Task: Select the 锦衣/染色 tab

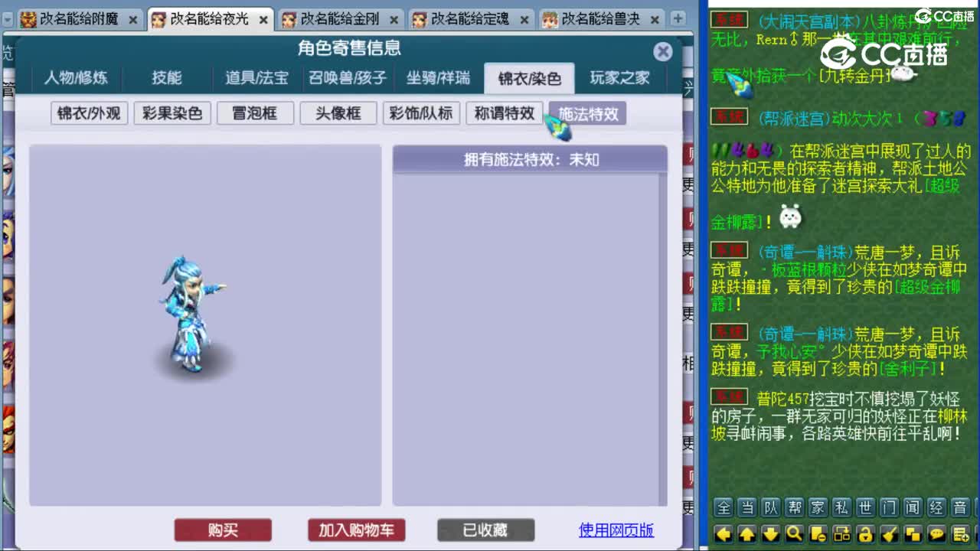Action: click(x=529, y=78)
